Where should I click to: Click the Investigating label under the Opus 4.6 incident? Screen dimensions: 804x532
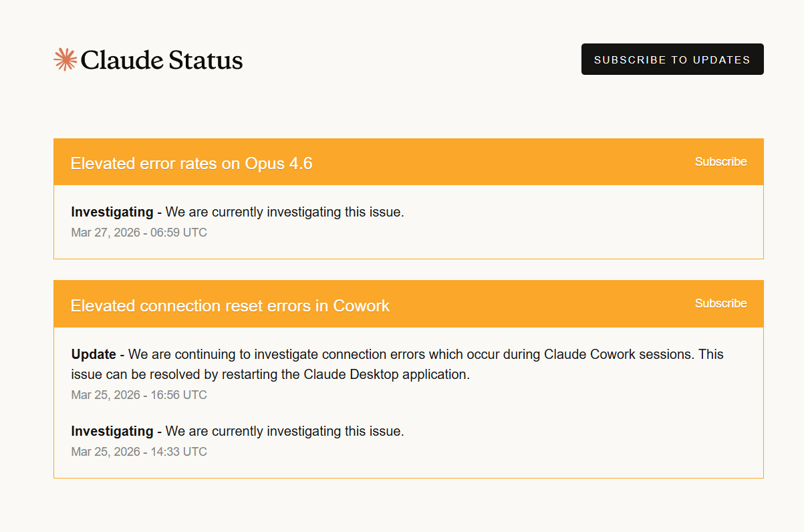tap(112, 212)
